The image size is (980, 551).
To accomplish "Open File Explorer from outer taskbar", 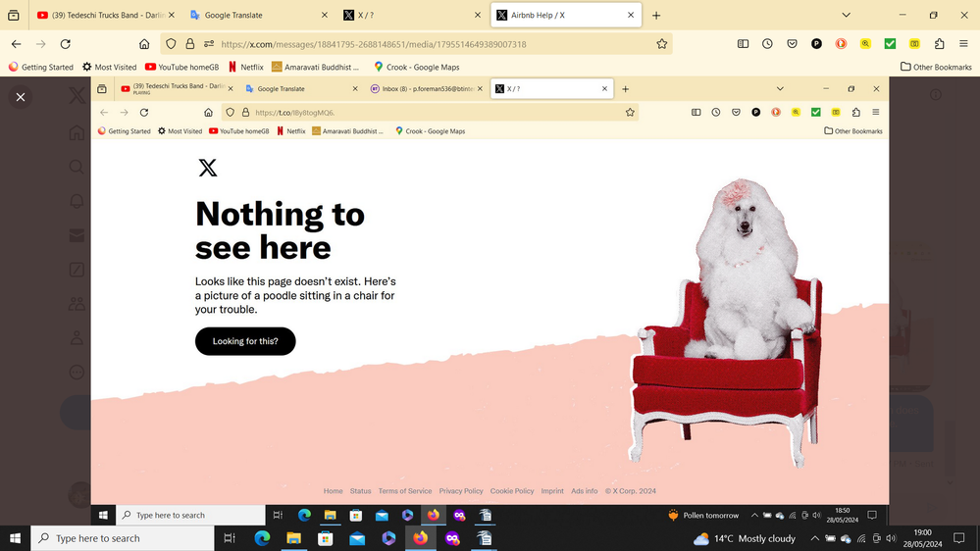I will [x=293, y=538].
